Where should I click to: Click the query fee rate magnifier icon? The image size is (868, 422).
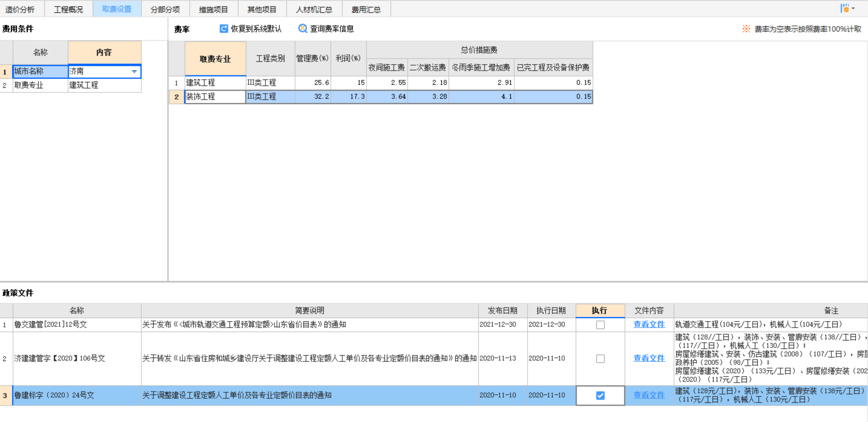[x=303, y=29]
